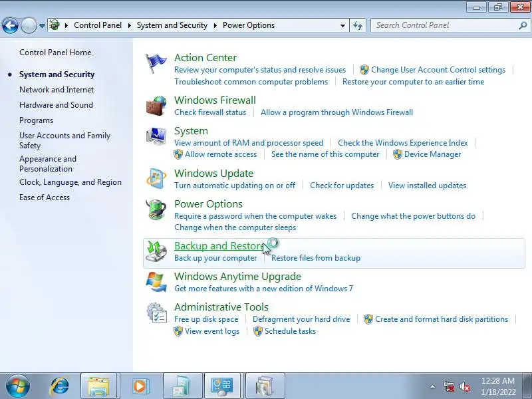The width and height of the screenshot is (532, 399).
Task: Open Appearance and Personalization category
Action: (x=48, y=164)
